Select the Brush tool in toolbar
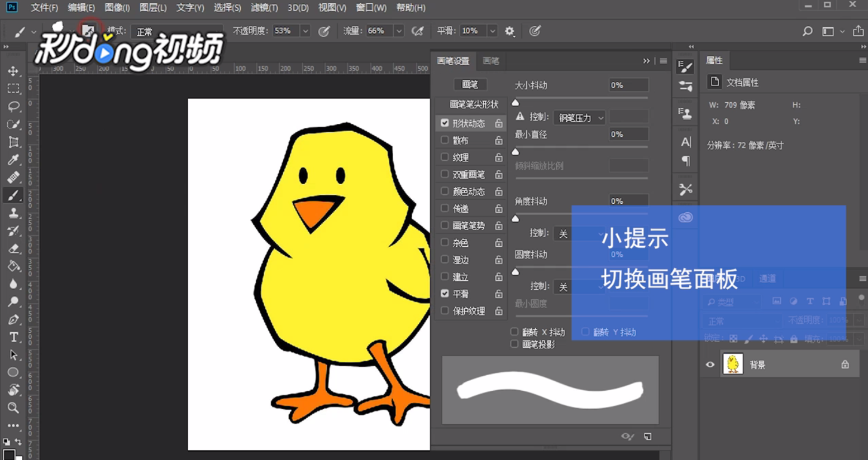The width and height of the screenshot is (868, 460). (13, 195)
